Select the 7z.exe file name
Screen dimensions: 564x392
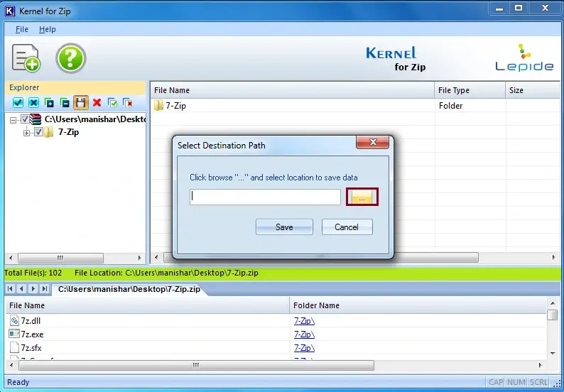click(32, 334)
